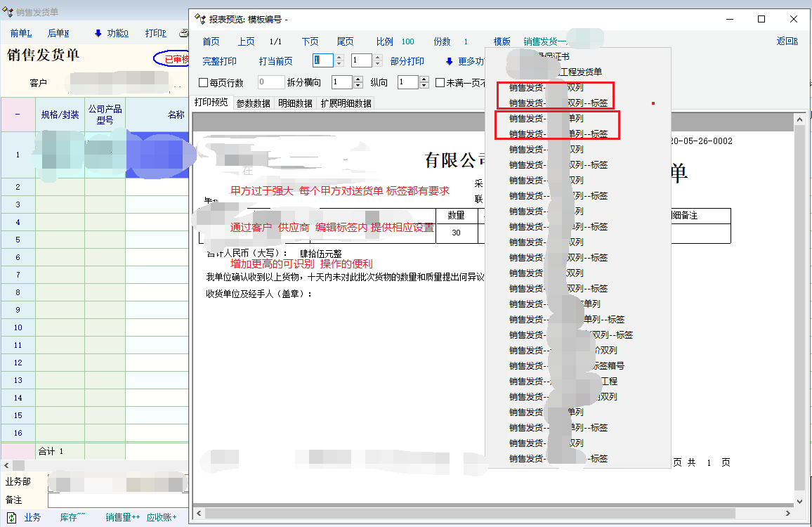812x527 pixels.
Task: Click the 已审核 approval stamp
Action: tap(172, 59)
